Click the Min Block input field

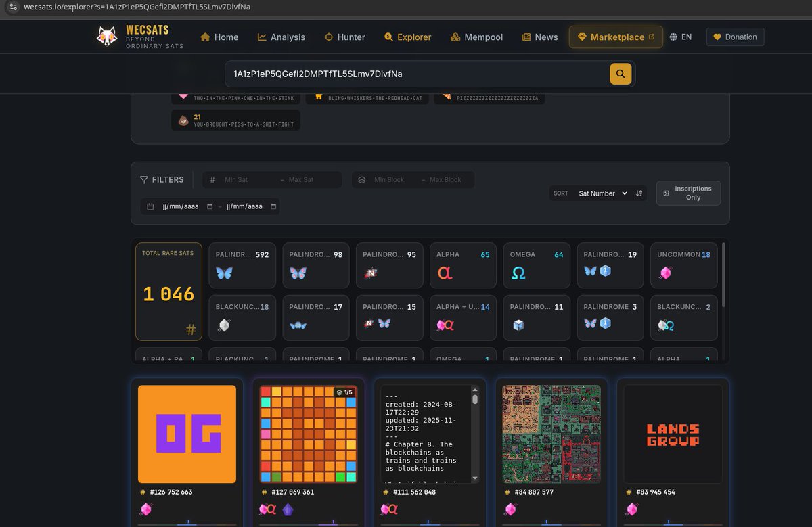point(390,179)
